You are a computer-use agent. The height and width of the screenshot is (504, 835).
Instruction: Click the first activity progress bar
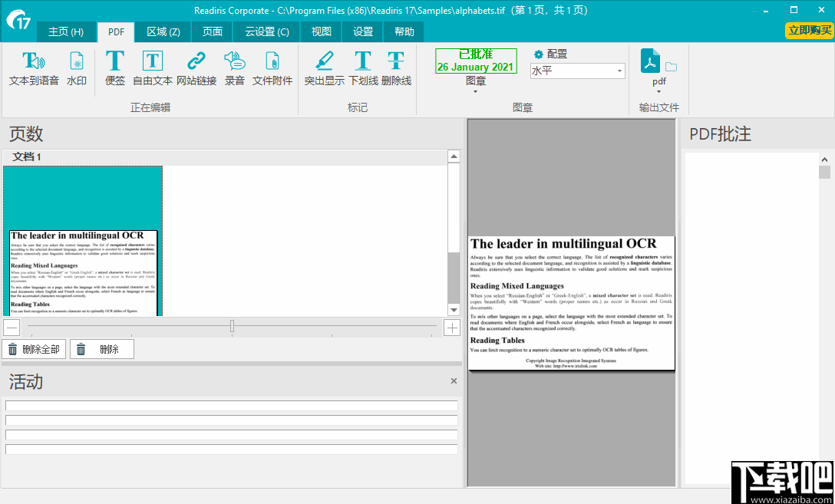point(232,406)
